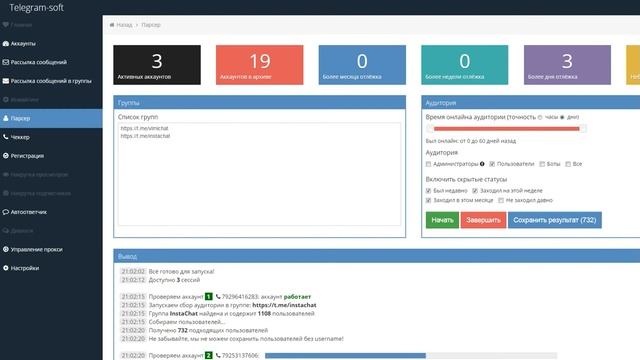Click the red Аккаунтов в архиве card
Viewport: 640px width, 360px height.
(x=260, y=65)
